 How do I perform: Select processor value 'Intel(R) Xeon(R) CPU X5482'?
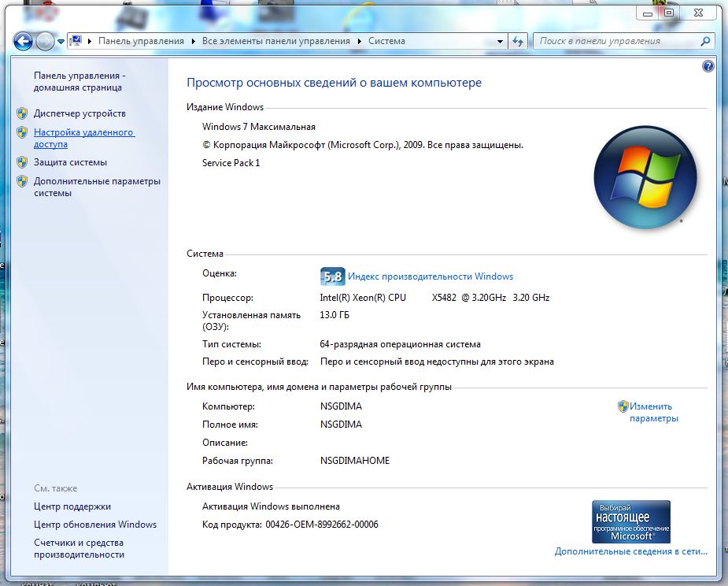click(x=388, y=298)
